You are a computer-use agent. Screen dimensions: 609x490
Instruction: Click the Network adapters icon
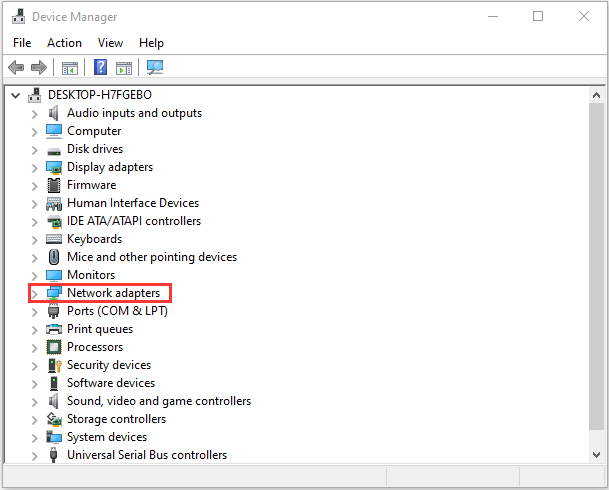[54, 293]
